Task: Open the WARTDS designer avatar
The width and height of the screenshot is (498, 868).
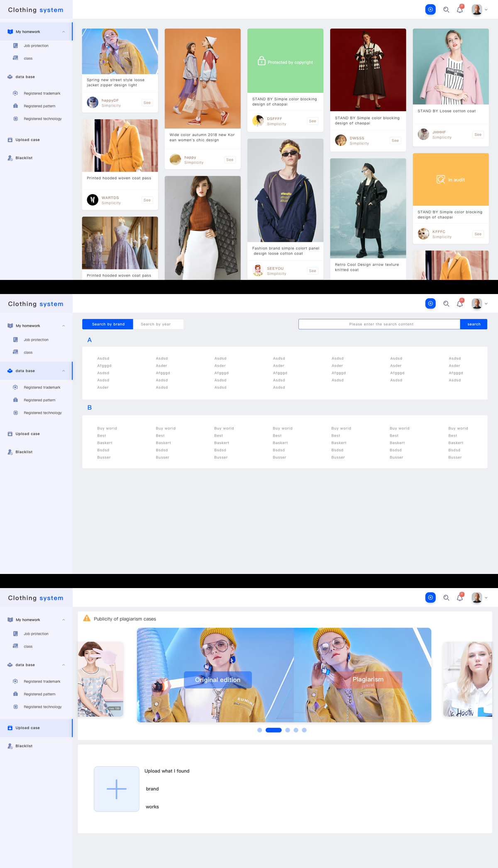Action: pyautogui.click(x=93, y=200)
